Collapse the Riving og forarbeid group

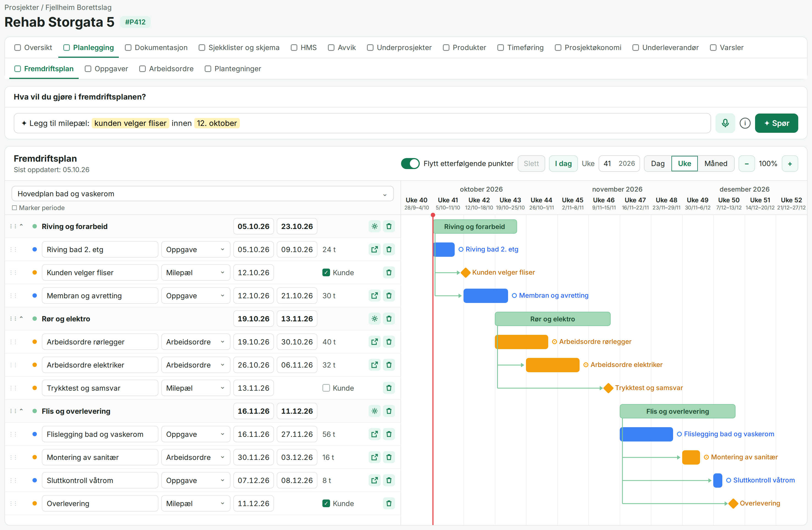point(21,226)
